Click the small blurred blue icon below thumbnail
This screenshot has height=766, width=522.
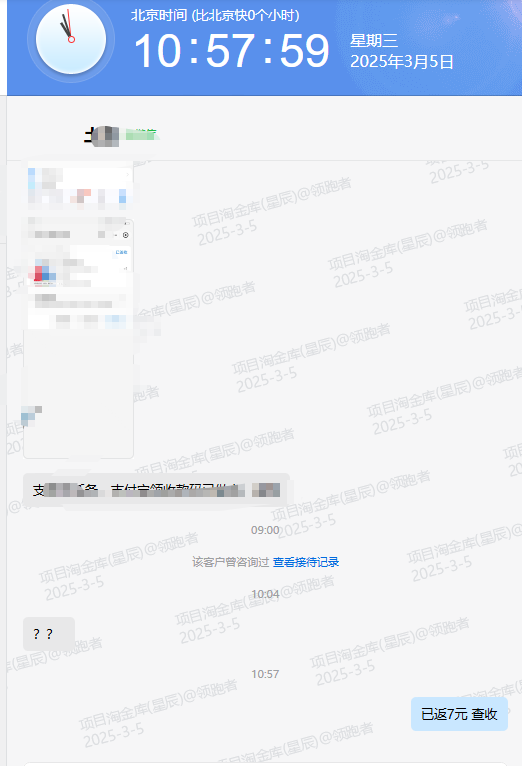click(31, 416)
